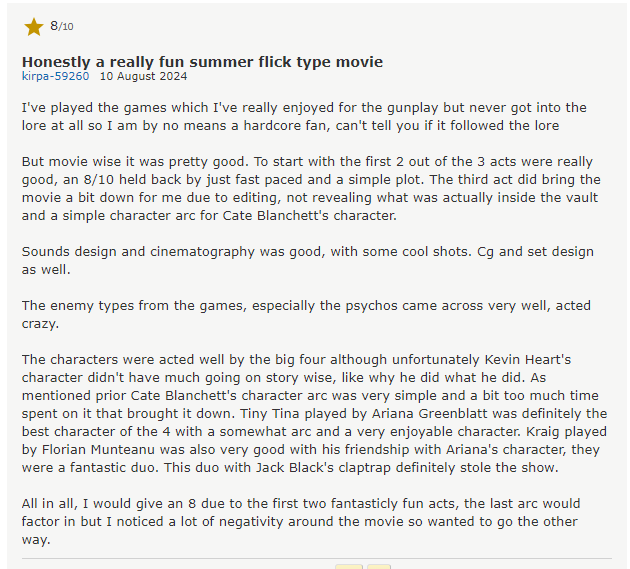Click the 10 August 2024 review date

(x=143, y=76)
